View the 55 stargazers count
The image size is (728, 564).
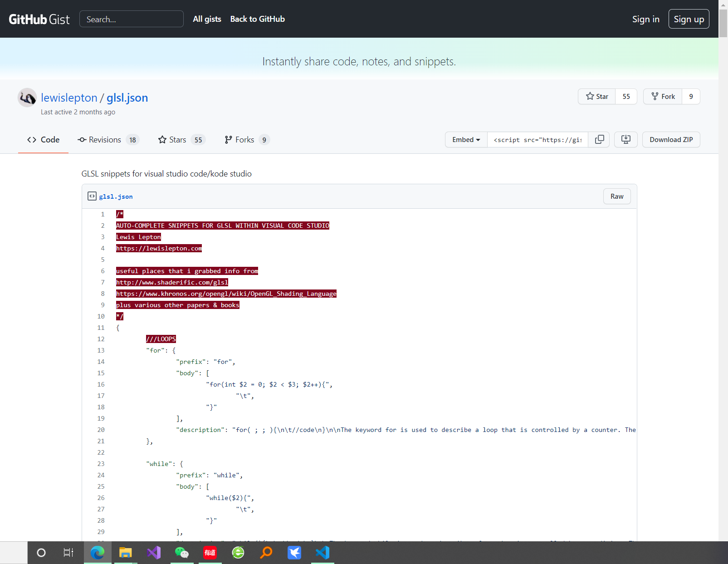point(626,96)
